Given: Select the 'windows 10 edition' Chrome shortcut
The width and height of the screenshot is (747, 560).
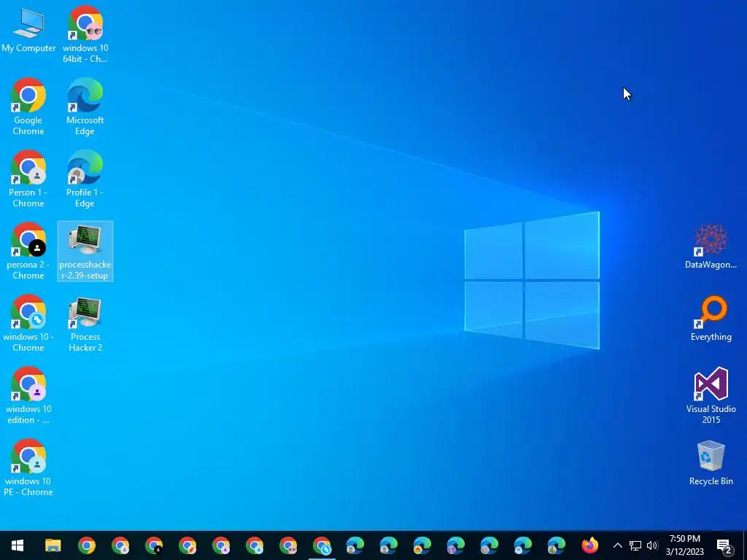Looking at the screenshot, I should [28, 396].
